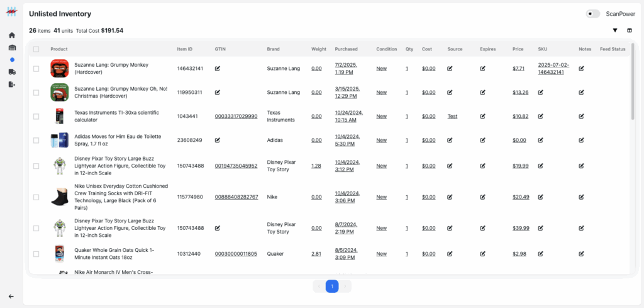Open the Home icon in sidebar

click(x=11, y=35)
